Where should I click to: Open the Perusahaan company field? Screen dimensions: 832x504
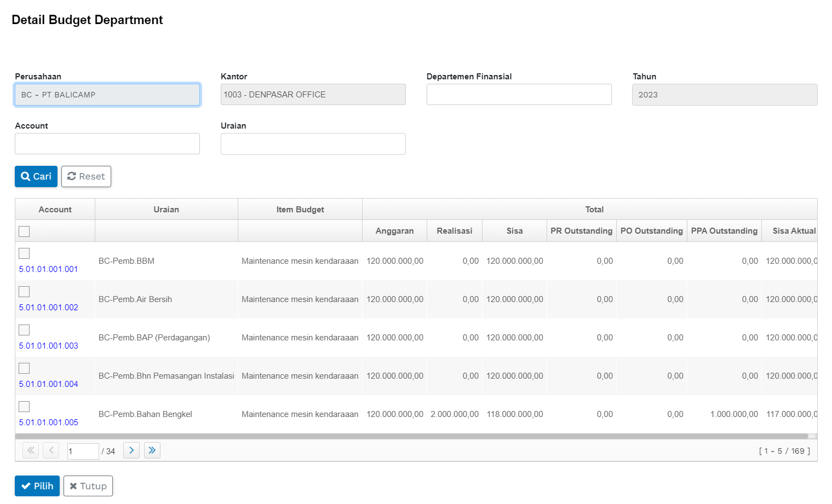(107, 95)
